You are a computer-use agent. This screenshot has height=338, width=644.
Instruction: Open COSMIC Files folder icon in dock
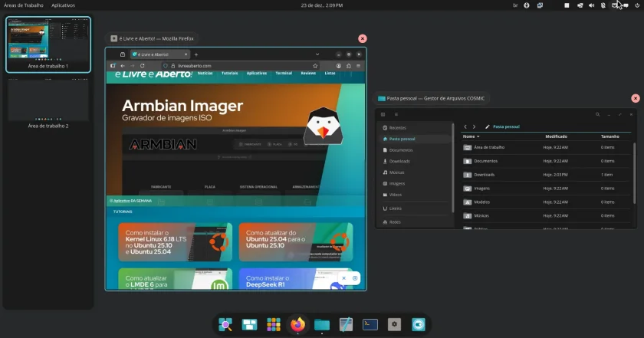pos(322,324)
